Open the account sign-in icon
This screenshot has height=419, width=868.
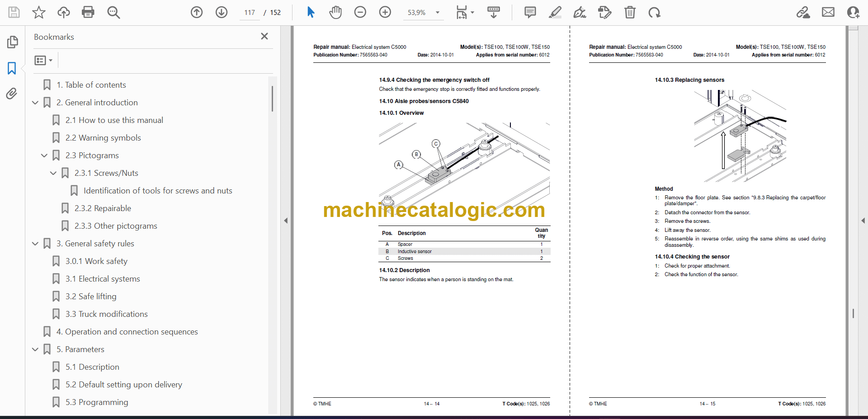pos(853,12)
